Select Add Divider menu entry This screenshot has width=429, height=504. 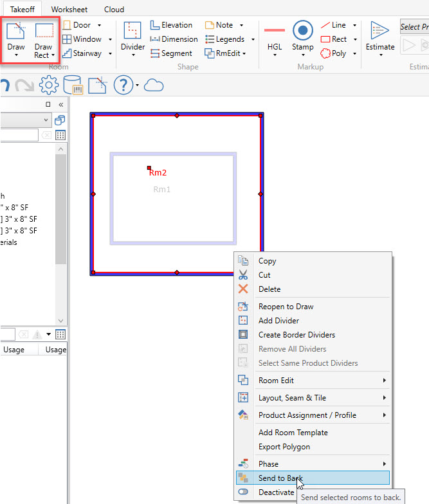(x=313, y=321)
